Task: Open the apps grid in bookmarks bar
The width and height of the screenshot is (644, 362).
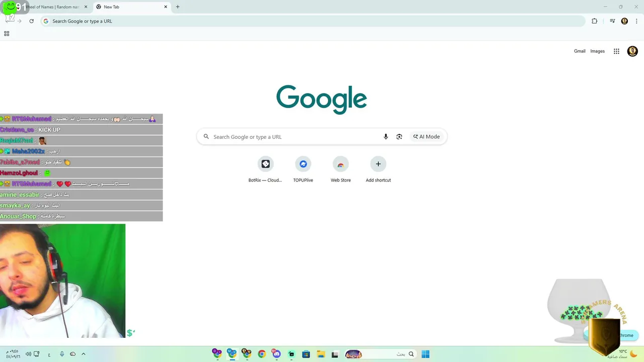Action: [7, 34]
